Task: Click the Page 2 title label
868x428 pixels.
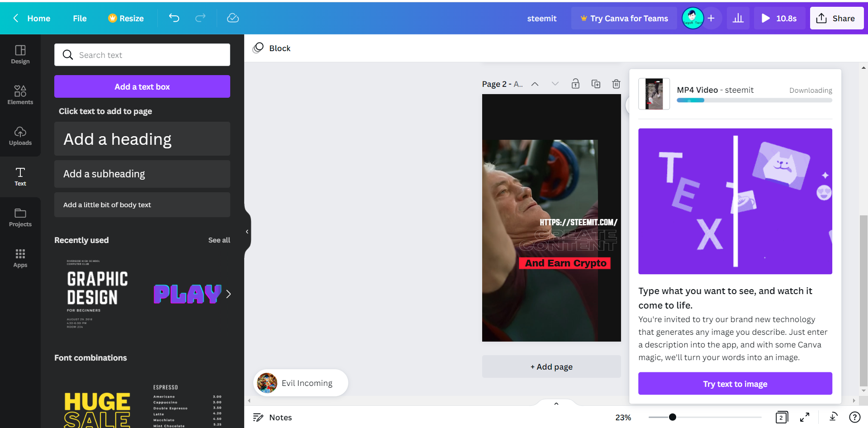Action: tap(502, 84)
